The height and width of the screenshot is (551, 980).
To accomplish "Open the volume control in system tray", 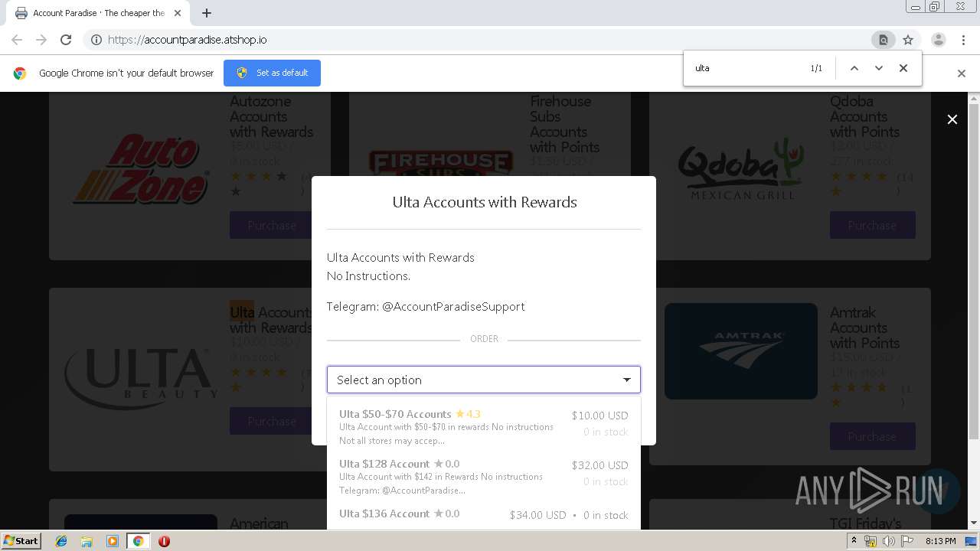I will [889, 541].
